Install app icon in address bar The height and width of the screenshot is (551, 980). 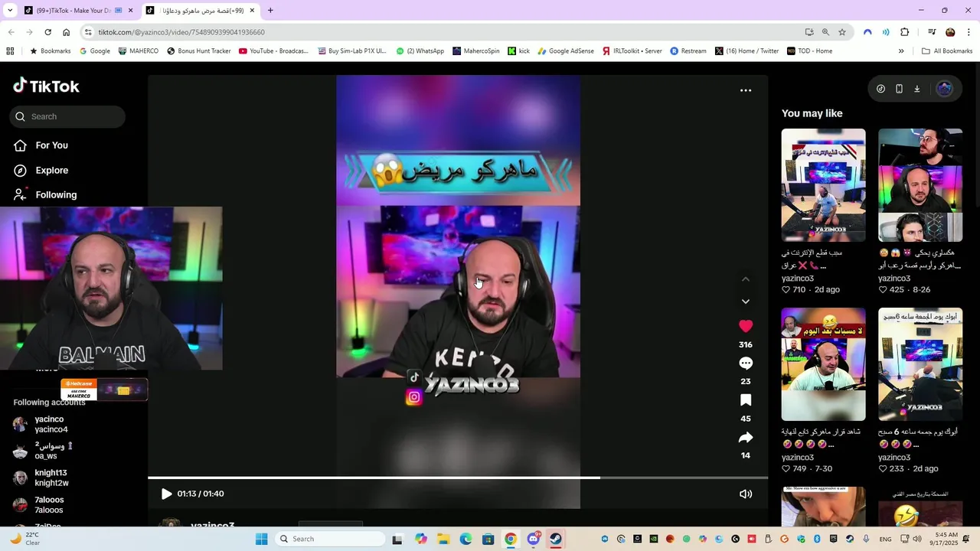point(809,32)
